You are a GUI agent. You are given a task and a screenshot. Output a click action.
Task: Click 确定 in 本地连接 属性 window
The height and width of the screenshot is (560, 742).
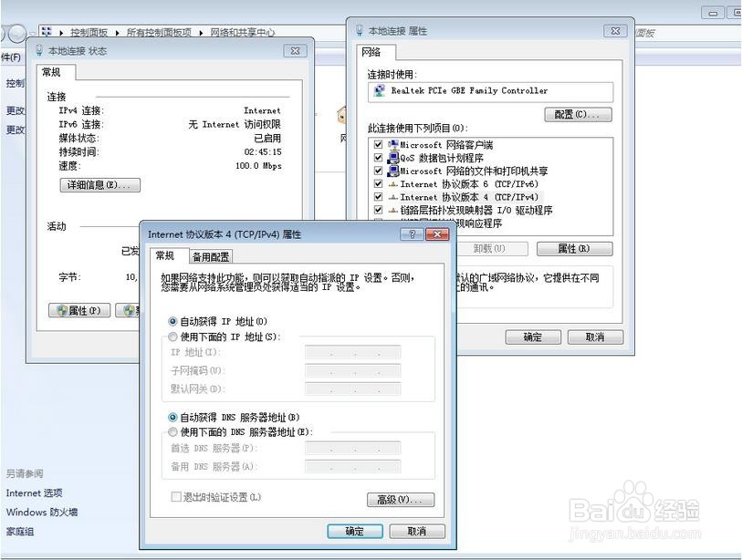pos(533,337)
